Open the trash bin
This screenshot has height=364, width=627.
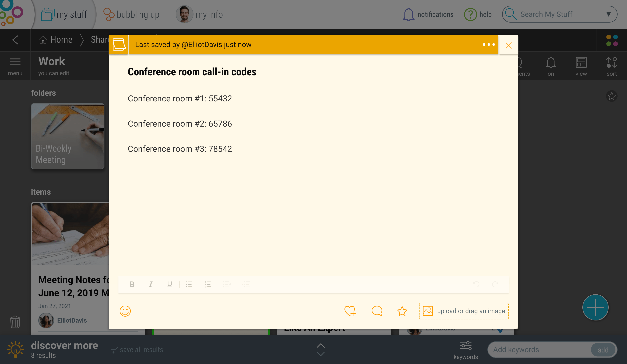point(15,322)
